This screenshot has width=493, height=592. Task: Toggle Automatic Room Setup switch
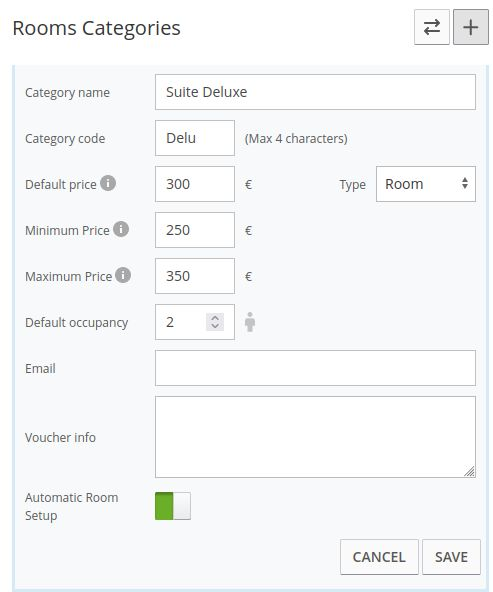(x=173, y=506)
